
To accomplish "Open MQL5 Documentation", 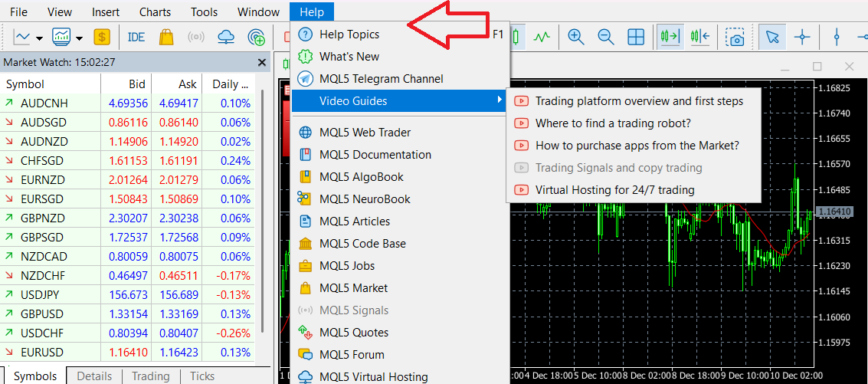I will tap(399, 155).
